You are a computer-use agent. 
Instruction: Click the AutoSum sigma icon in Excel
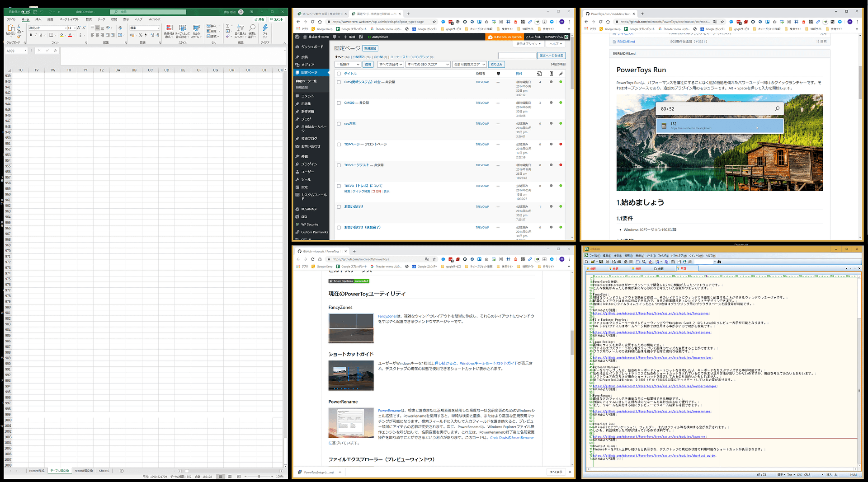coord(228,26)
